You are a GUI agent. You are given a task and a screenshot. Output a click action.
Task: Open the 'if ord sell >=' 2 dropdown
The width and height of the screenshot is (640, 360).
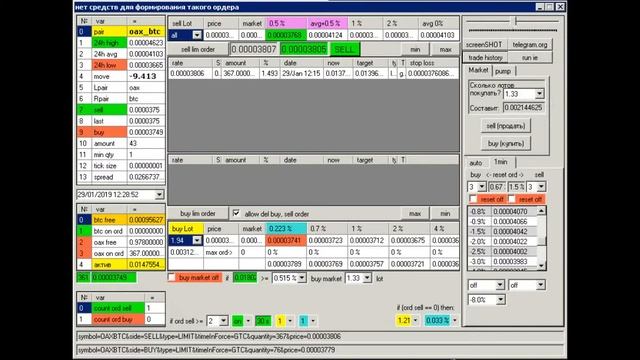pos(223,321)
